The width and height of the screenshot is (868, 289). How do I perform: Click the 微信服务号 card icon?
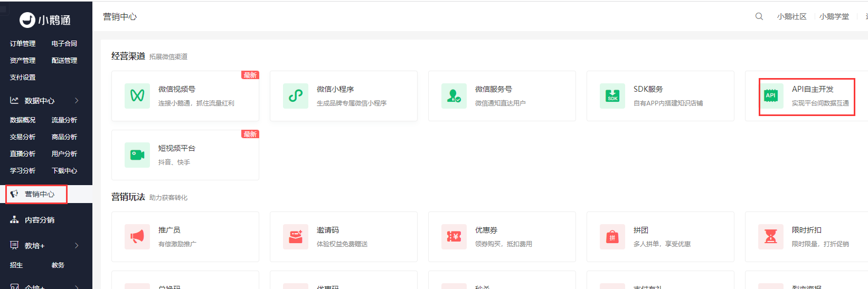tap(454, 96)
